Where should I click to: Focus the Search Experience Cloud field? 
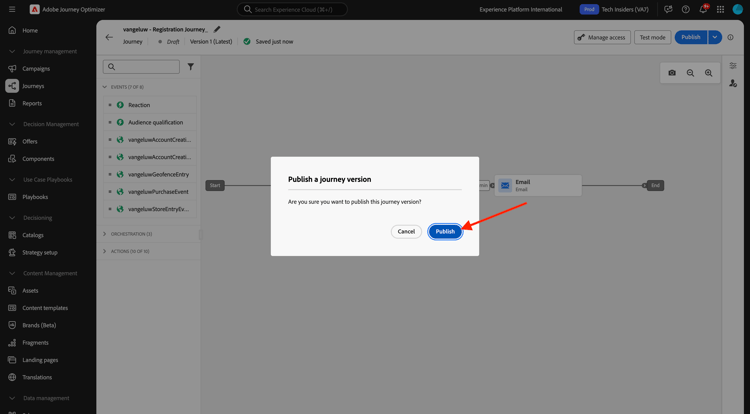292,9
